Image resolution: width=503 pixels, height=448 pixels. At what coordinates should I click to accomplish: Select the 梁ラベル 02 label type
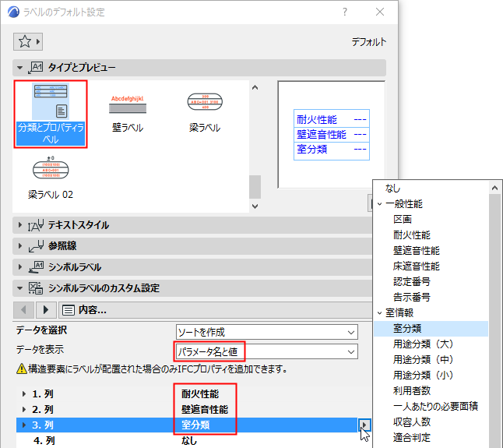click(51, 178)
